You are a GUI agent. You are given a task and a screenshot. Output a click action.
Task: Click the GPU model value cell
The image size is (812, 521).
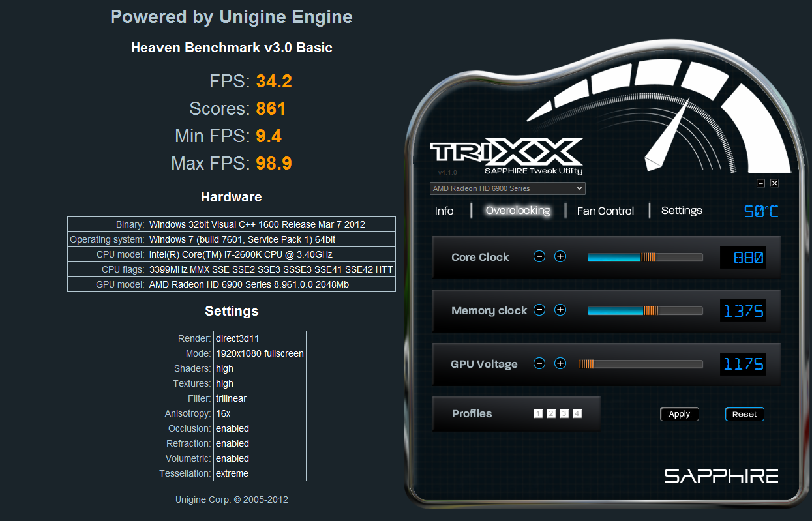point(271,284)
